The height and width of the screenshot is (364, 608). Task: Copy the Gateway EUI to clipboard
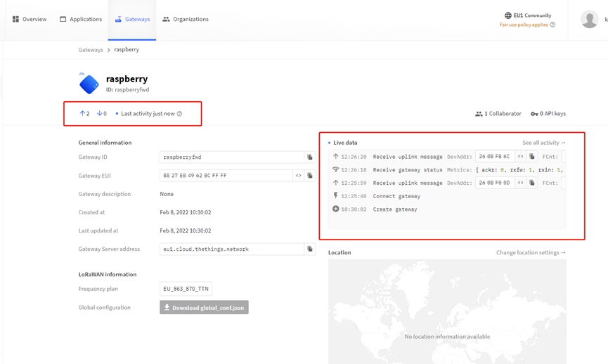point(310,176)
